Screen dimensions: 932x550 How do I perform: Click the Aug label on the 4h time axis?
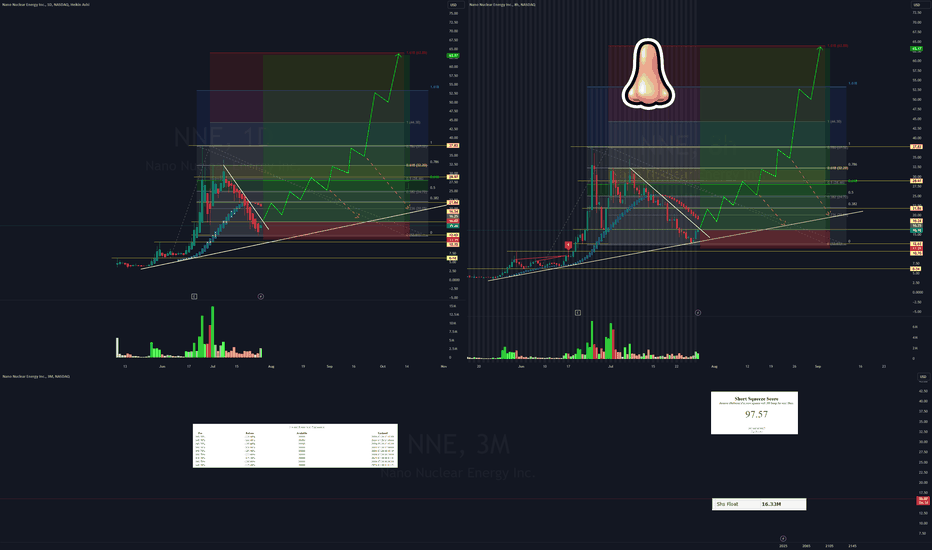point(714,367)
